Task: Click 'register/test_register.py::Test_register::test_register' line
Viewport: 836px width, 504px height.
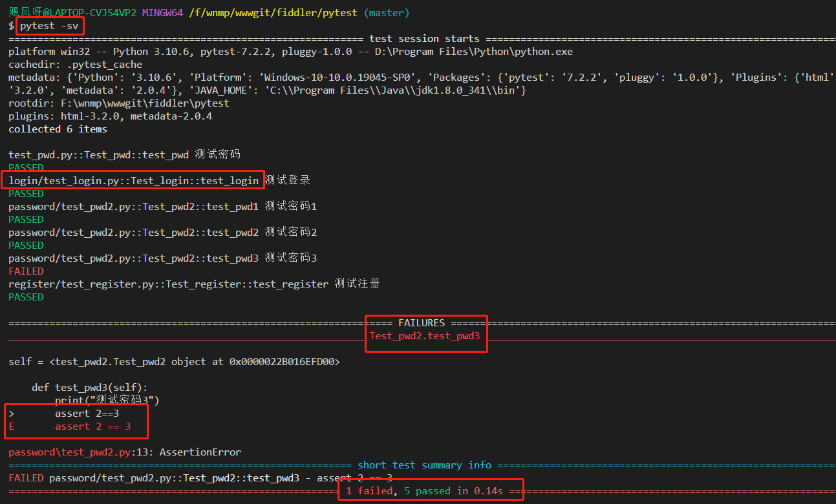Action: (x=194, y=284)
